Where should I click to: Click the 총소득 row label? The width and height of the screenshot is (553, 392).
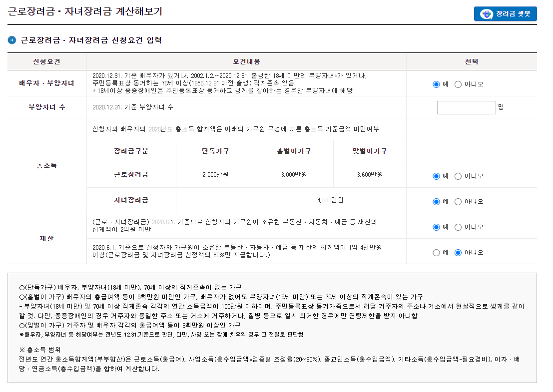pyautogui.click(x=47, y=166)
